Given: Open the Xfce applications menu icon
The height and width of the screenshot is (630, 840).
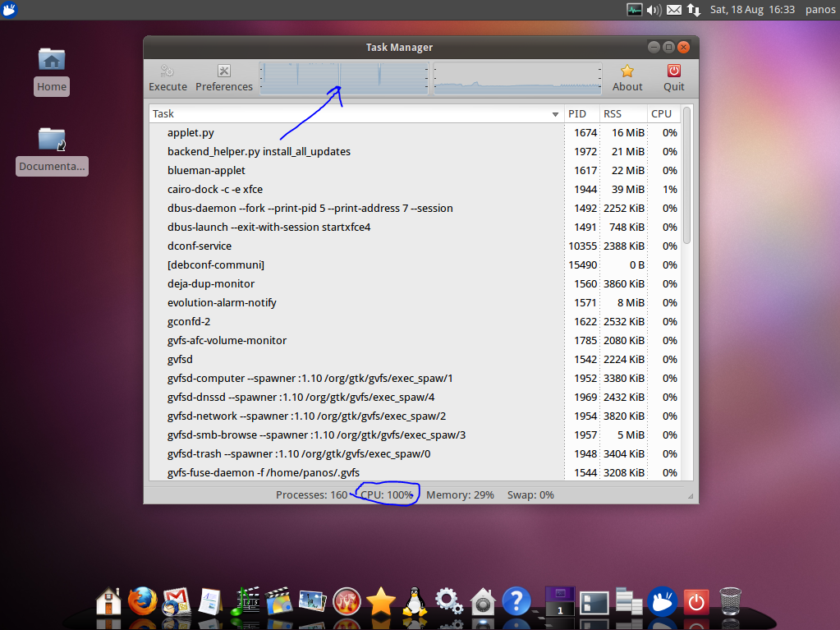Looking at the screenshot, I should (x=9, y=10).
